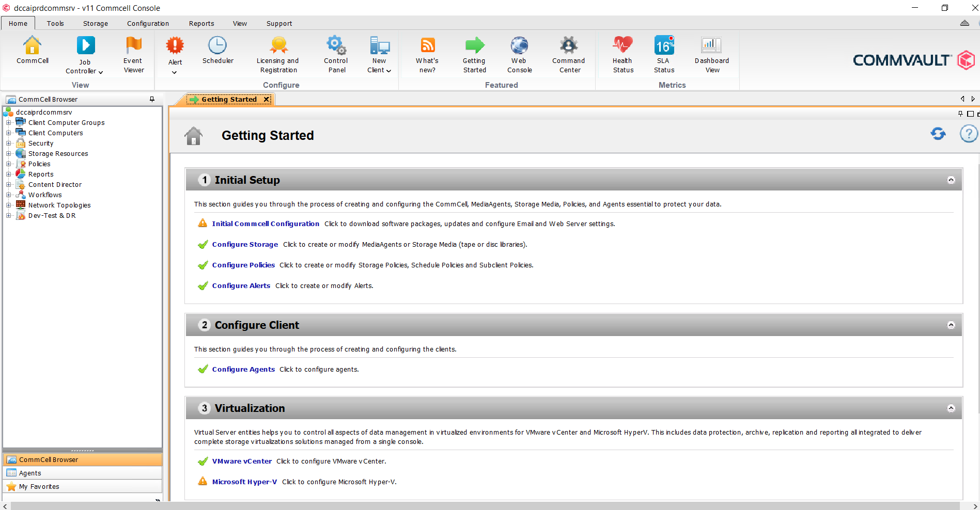Select Content Director in the tree
Image resolution: width=980 pixels, height=510 pixels.
coord(55,184)
